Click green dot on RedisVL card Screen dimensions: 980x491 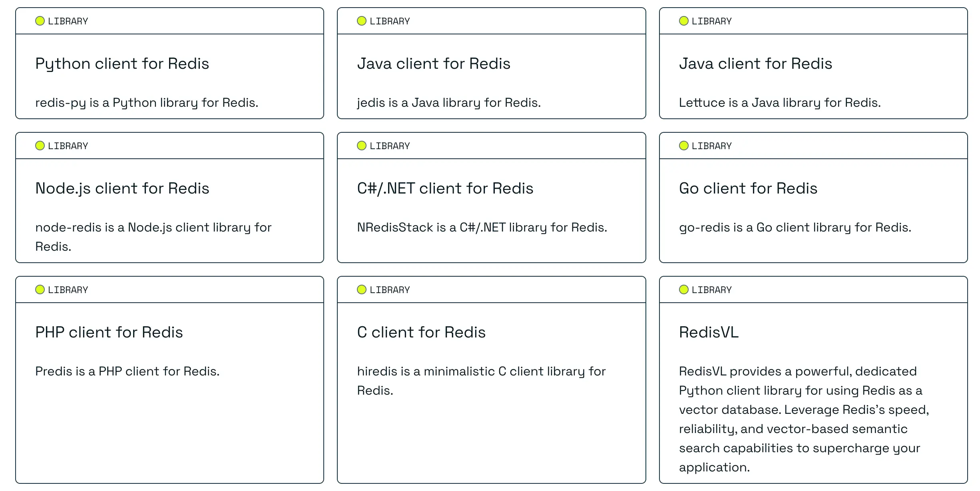(684, 289)
